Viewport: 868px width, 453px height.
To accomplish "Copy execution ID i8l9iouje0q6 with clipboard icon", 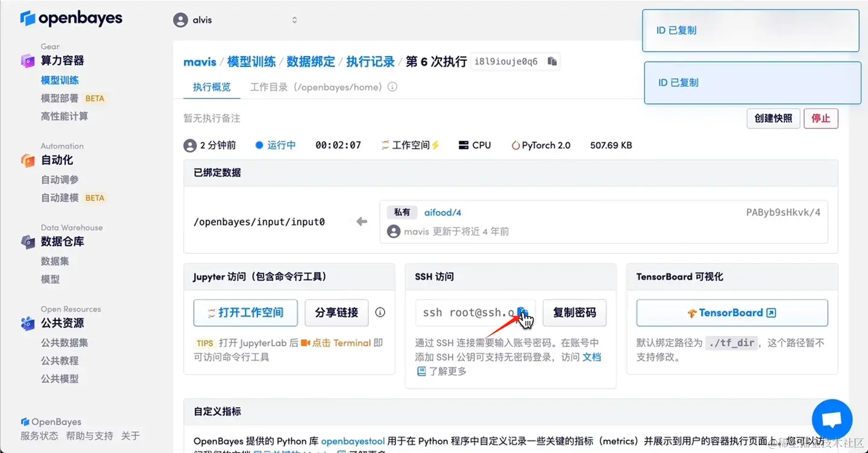I will click(x=552, y=61).
